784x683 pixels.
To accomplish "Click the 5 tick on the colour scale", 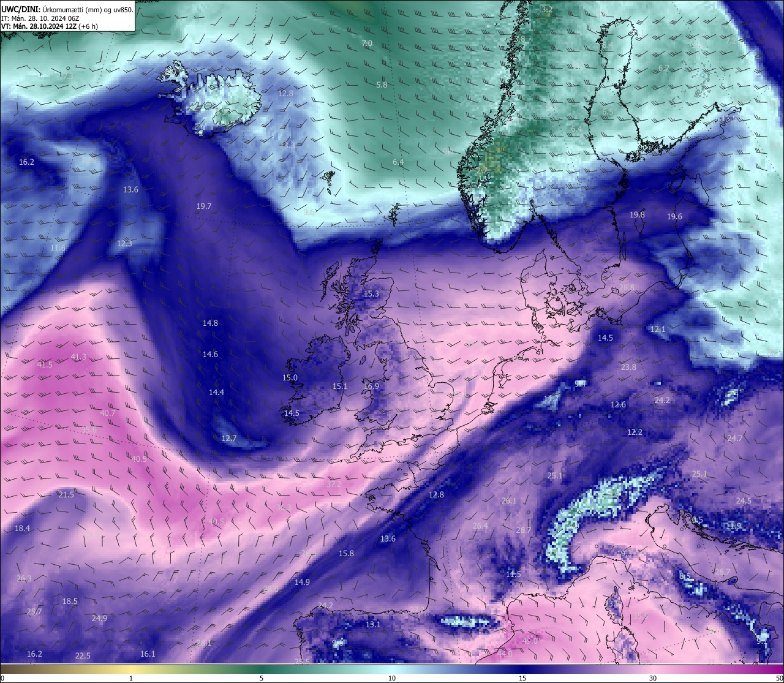I will click(262, 678).
